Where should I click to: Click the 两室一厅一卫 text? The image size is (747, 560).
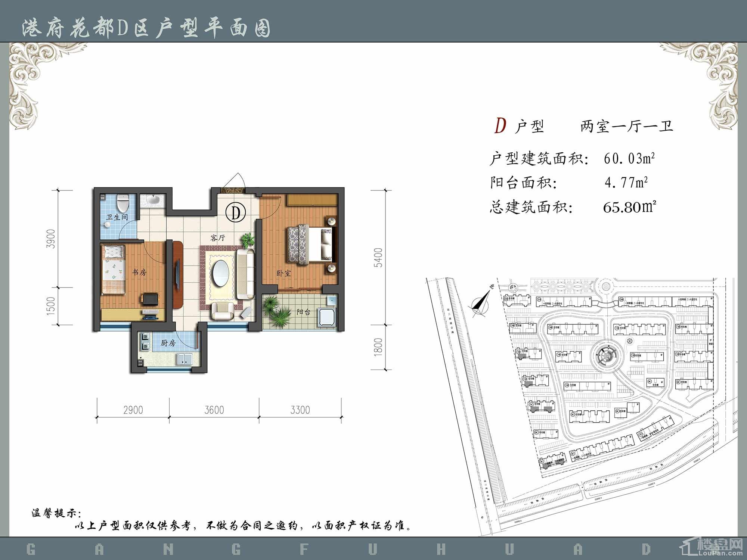coord(627,126)
